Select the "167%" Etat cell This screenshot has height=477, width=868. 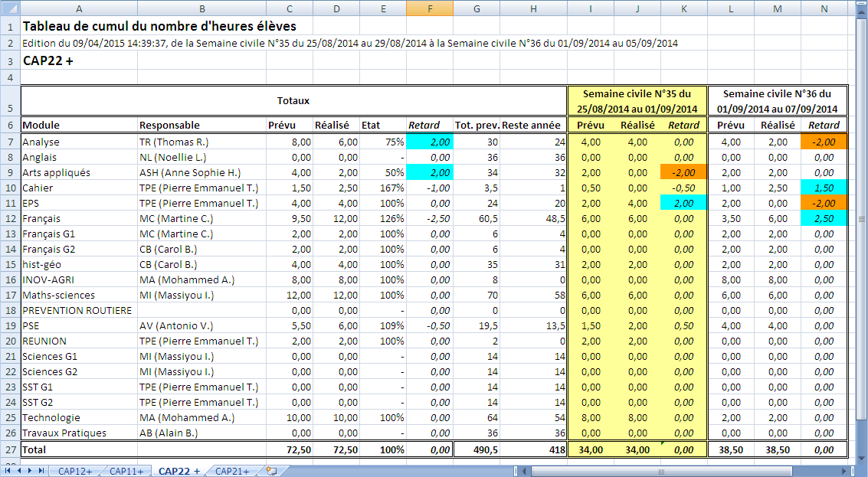point(383,188)
